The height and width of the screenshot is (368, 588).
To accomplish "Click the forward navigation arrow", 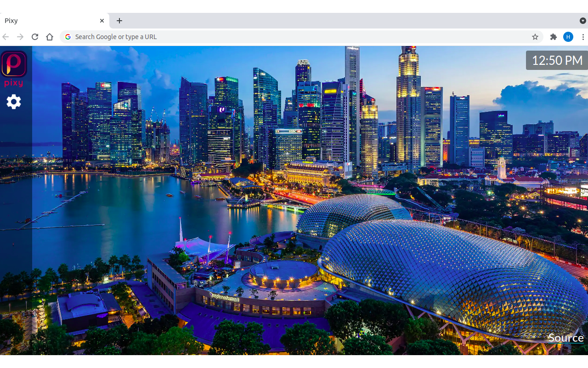I will pos(20,37).
